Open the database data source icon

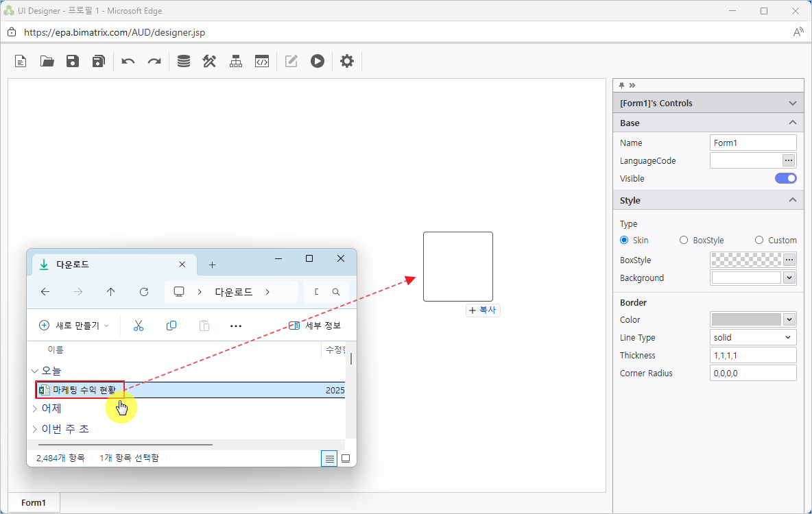click(x=184, y=61)
